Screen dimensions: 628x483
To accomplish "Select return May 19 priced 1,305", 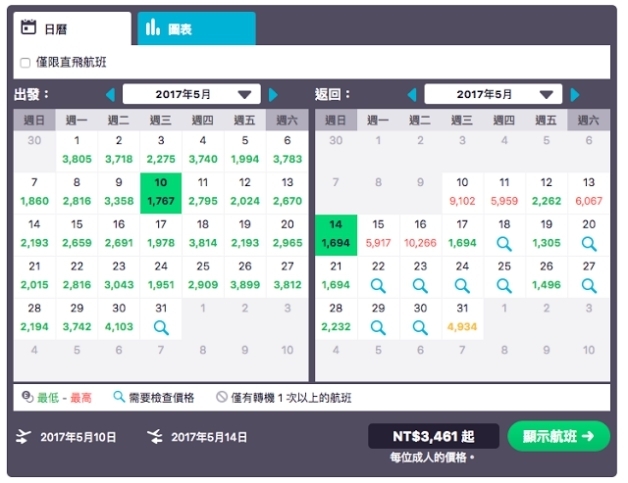I will click(546, 235).
